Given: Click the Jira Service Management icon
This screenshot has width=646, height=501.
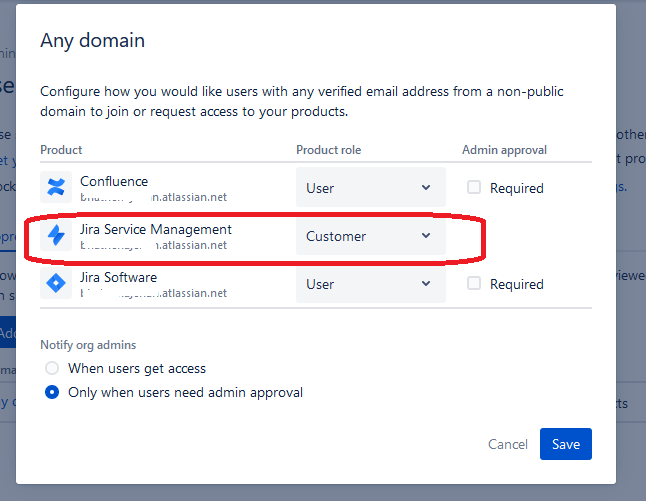Looking at the screenshot, I should click(55, 235).
